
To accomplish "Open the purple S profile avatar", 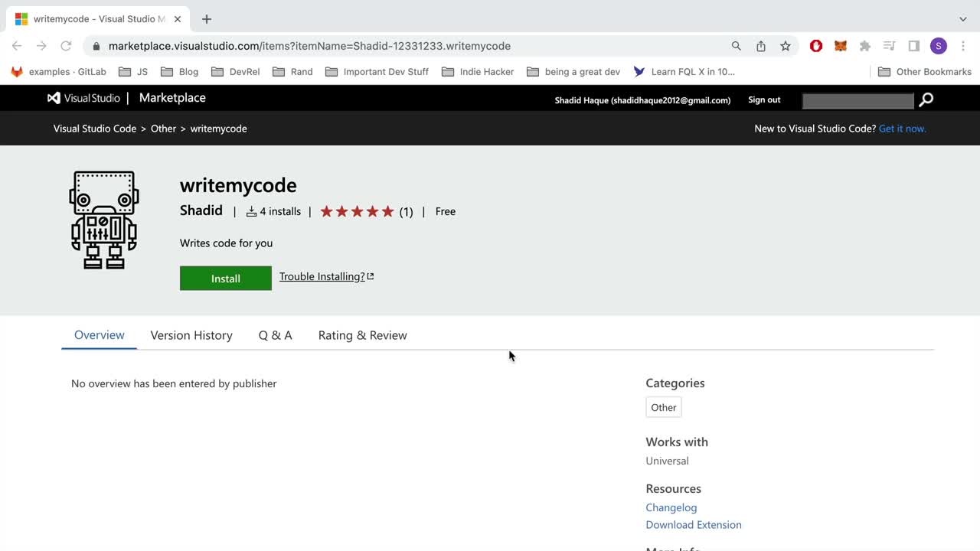I will point(939,46).
